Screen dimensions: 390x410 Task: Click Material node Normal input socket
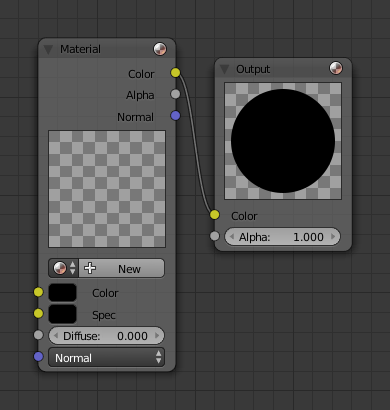tap(38, 356)
